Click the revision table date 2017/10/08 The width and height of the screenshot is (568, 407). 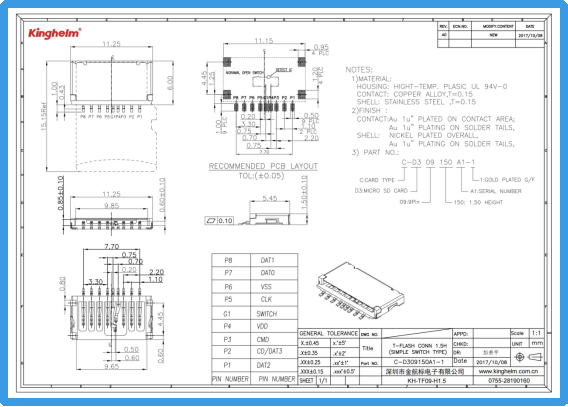pyautogui.click(x=530, y=35)
